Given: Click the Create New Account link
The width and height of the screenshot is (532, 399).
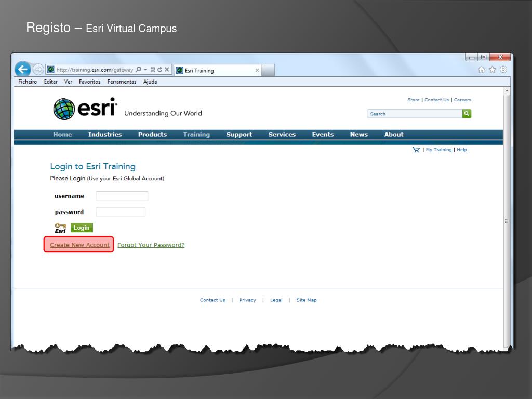Looking at the screenshot, I should 79,245.
